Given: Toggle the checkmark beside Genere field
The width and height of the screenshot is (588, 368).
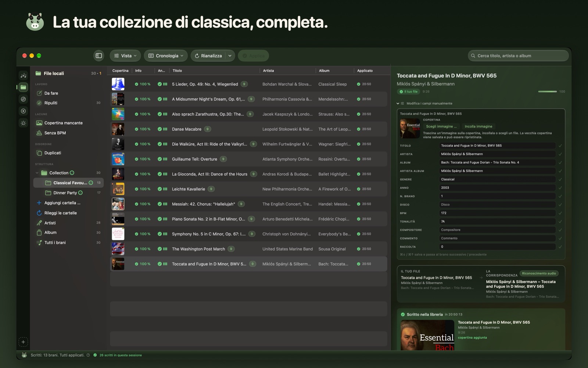Looking at the screenshot, I should tap(560, 180).
